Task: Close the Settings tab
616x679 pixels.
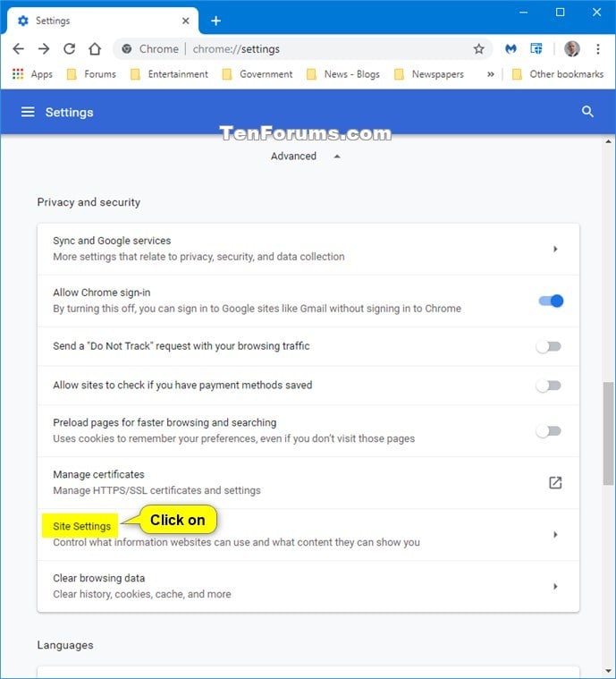Action: tap(186, 21)
